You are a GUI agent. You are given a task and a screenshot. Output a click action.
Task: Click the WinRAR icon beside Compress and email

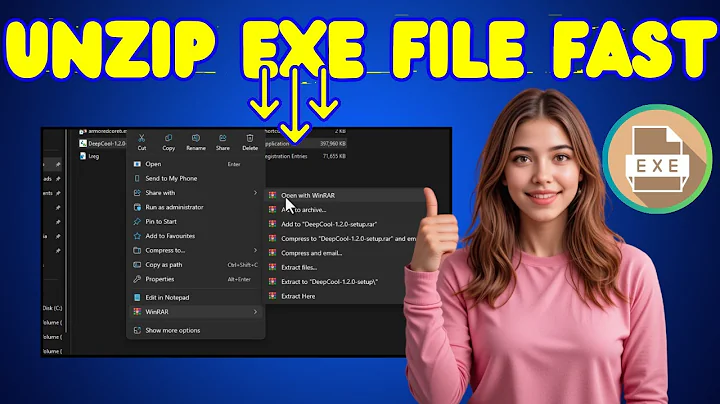(x=272, y=253)
